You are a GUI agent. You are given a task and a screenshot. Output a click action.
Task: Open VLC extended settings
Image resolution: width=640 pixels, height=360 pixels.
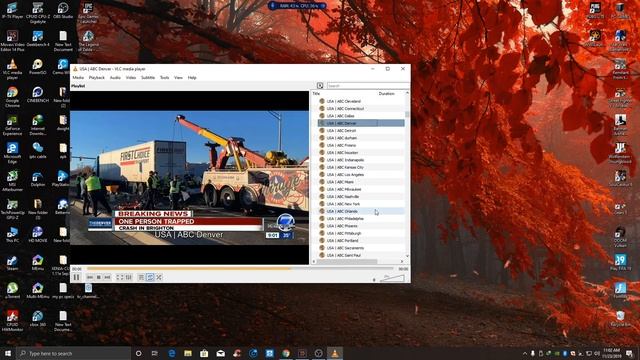coord(129,278)
